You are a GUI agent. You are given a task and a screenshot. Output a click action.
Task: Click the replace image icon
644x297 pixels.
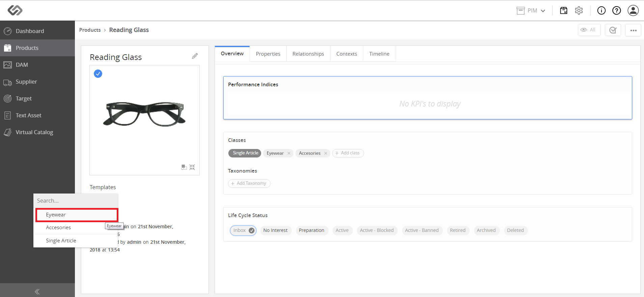coord(184,167)
